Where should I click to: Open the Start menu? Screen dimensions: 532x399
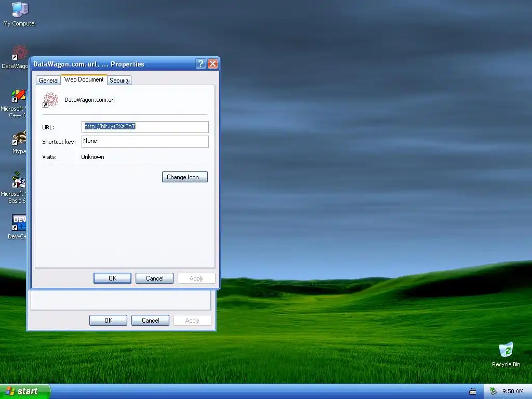25,392
